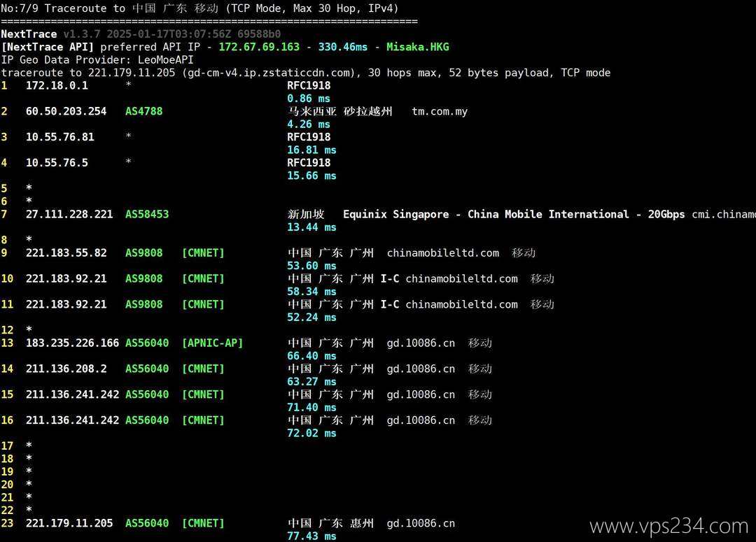
Task: Click the latency '16.81 ms'
Action: (x=311, y=150)
